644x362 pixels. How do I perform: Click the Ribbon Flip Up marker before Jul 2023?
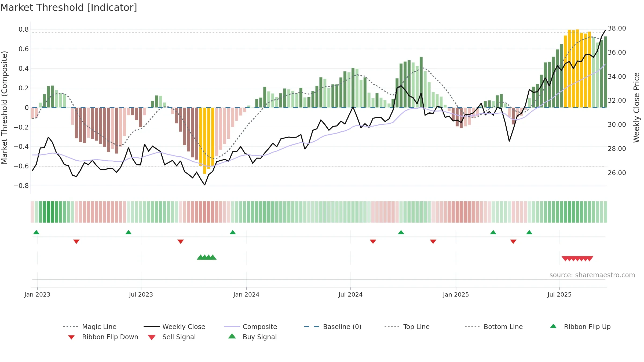[x=129, y=232]
